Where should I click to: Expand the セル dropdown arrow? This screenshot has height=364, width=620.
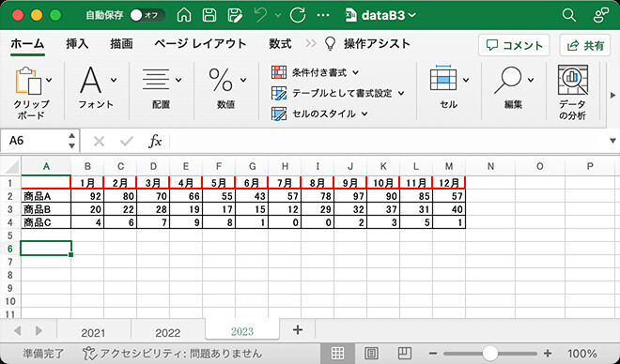(x=466, y=80)
